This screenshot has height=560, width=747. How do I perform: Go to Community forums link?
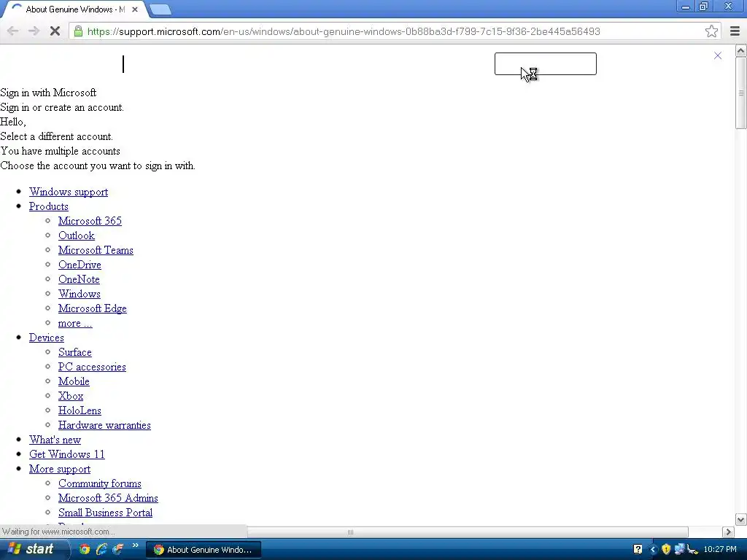click(99, 484)
